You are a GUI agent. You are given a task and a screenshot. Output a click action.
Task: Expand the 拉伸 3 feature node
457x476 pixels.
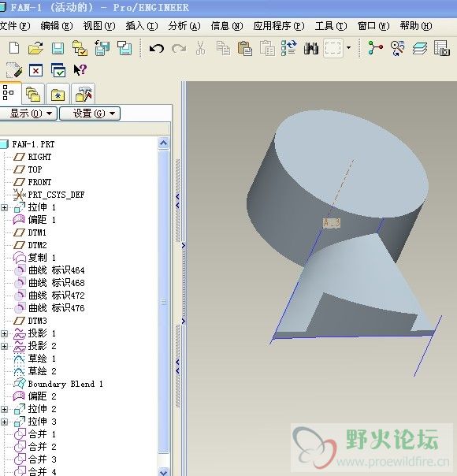point(4,422)
